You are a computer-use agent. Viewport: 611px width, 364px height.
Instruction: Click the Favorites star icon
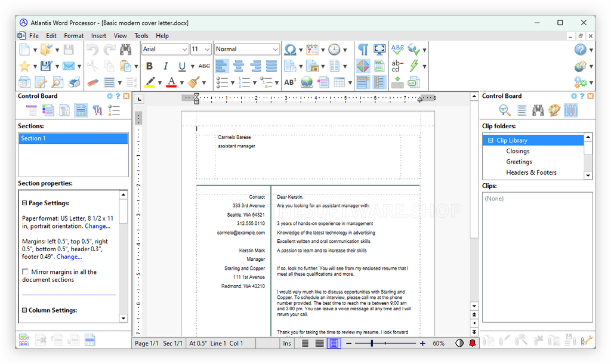click(24, 66)
